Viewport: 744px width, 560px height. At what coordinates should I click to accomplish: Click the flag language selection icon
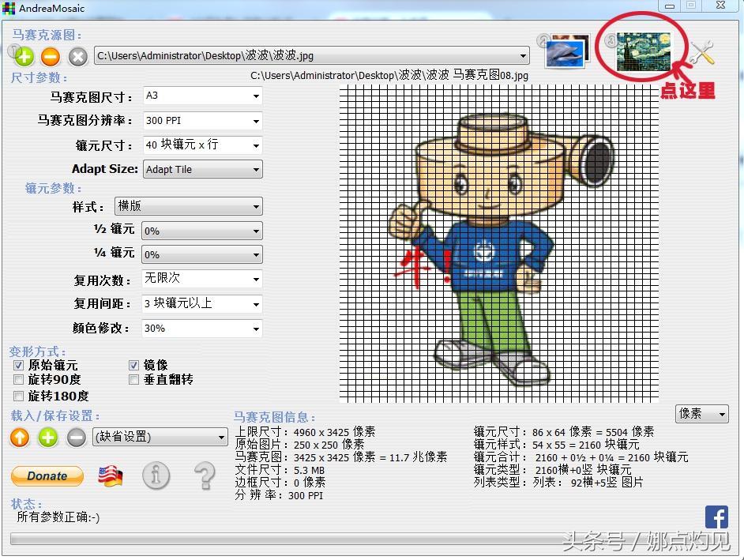point(111,475)
